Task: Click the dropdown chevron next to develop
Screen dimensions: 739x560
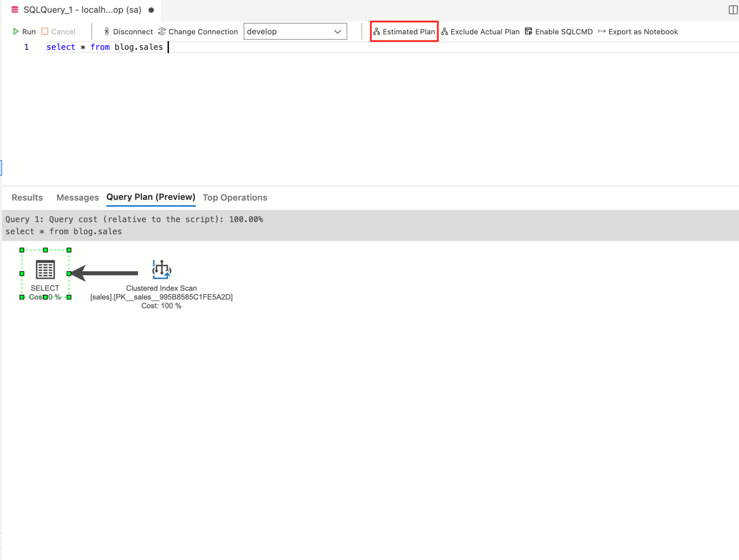Action: [337, 31]
